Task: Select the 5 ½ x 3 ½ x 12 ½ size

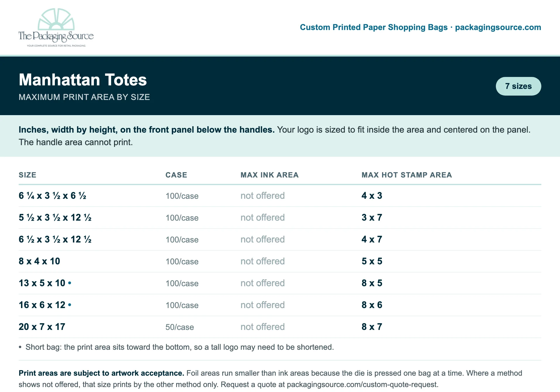Action: (55, 217)
